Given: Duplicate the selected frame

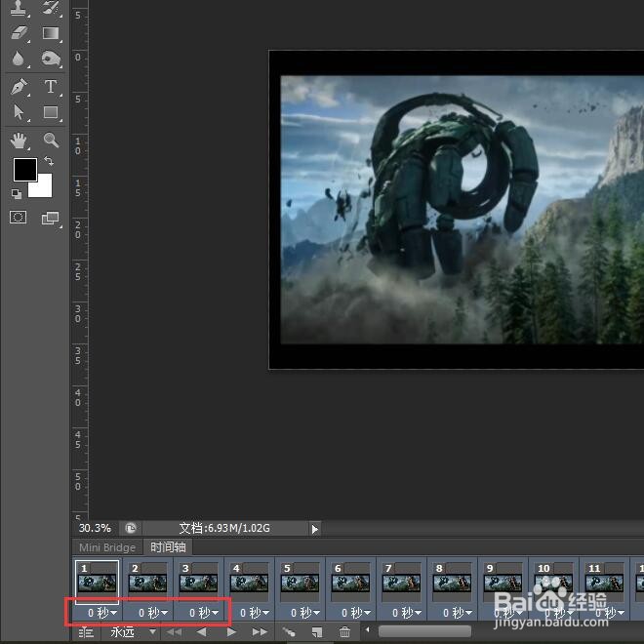Looking at the screenshot, I should [x=317, y=632].
